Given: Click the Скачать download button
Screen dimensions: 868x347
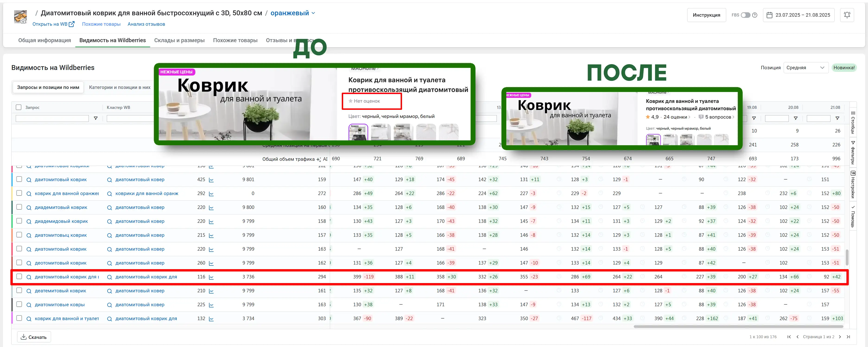Looking at the screenshot, I should (x=34, y=337).
